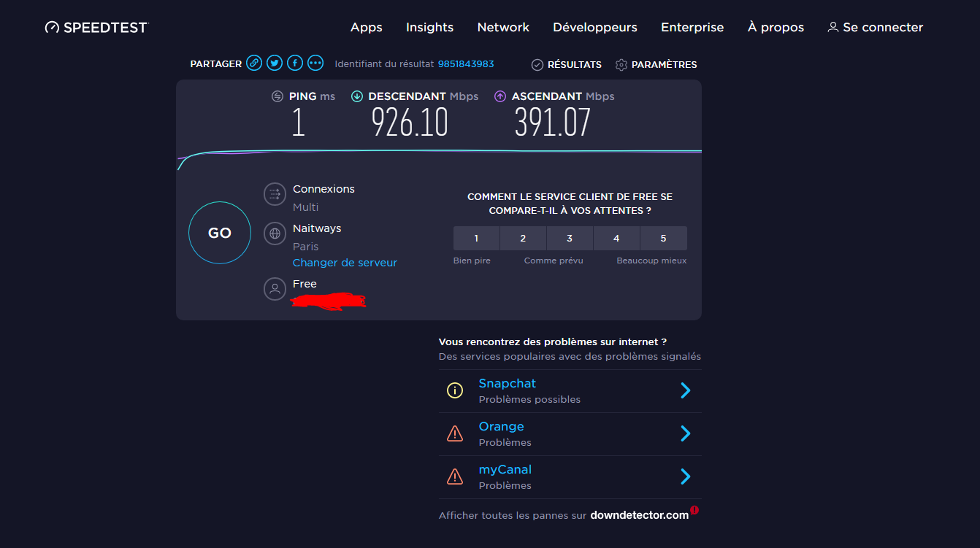
Task: Click the myCanal warning triangle icon
Action: tap(455, 477)
